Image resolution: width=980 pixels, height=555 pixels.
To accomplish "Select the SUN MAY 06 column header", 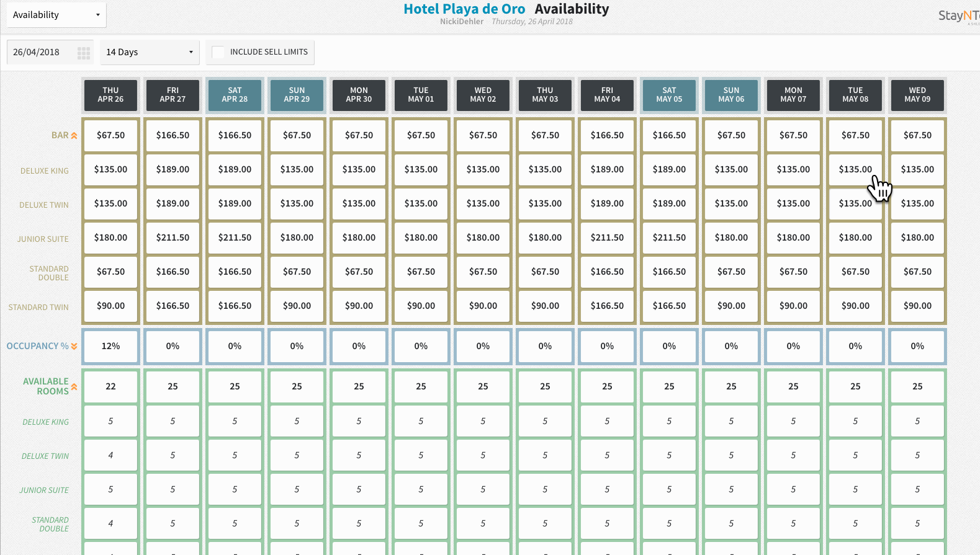I will [x=731, y=95].
